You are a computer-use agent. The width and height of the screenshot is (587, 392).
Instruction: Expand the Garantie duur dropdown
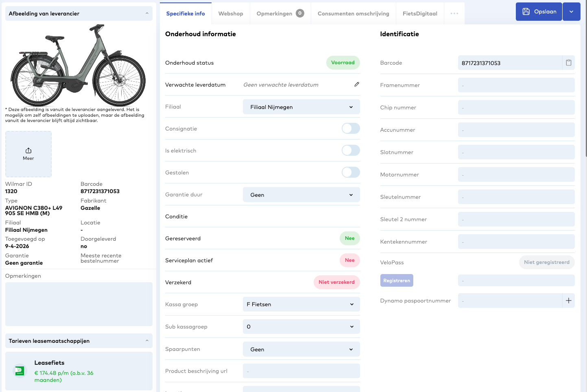point(301,195)
